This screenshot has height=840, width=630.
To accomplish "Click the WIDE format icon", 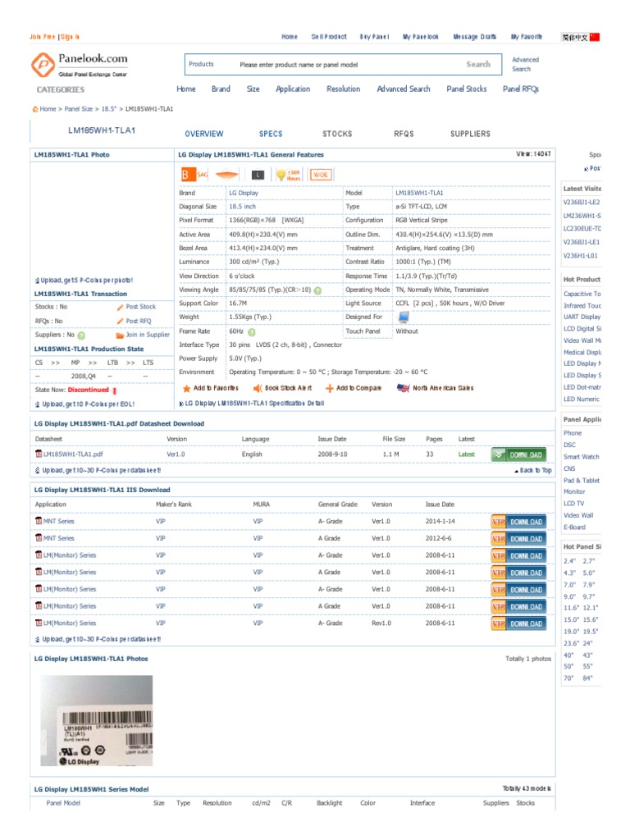I will click(x=321, y=175).
